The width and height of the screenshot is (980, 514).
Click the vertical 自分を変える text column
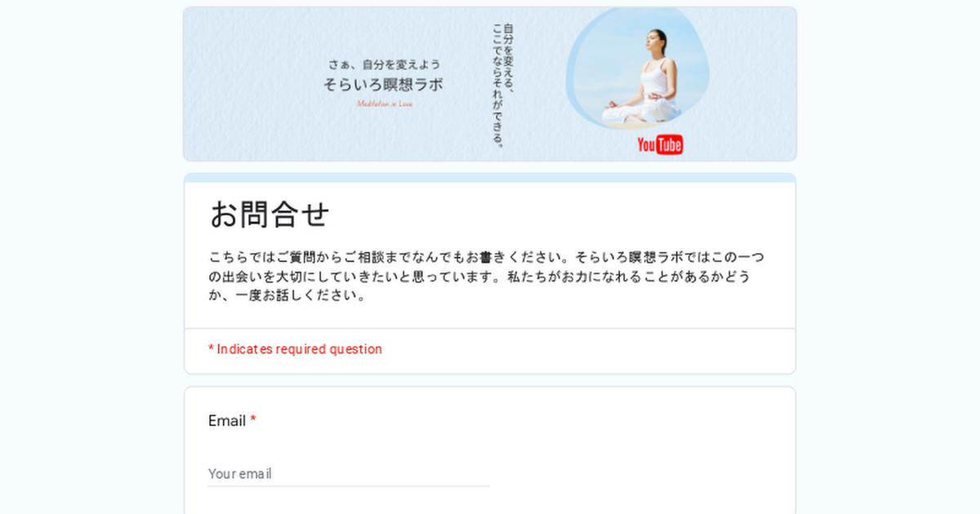tap(510, 59)
